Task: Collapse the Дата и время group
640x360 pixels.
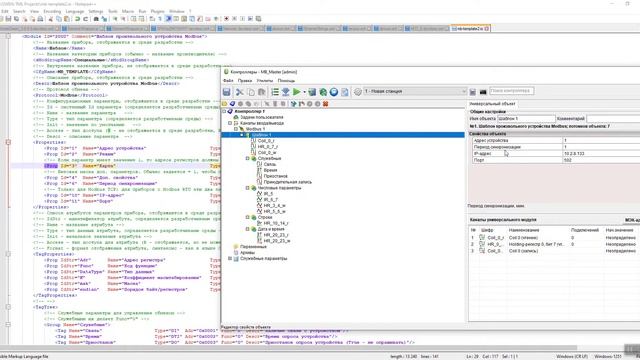Action: [247, 229]
